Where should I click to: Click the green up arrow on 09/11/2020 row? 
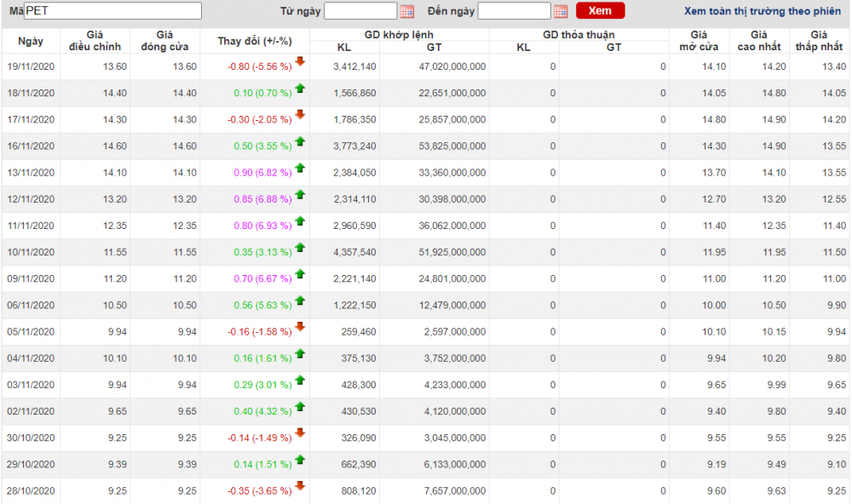(300, 273)
